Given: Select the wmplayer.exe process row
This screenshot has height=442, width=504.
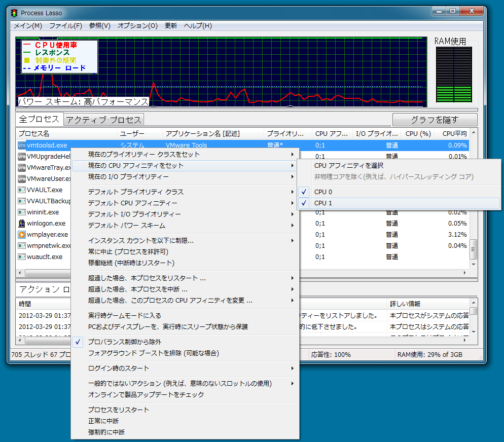Looking at the screenshot, I should coord(48,235).
